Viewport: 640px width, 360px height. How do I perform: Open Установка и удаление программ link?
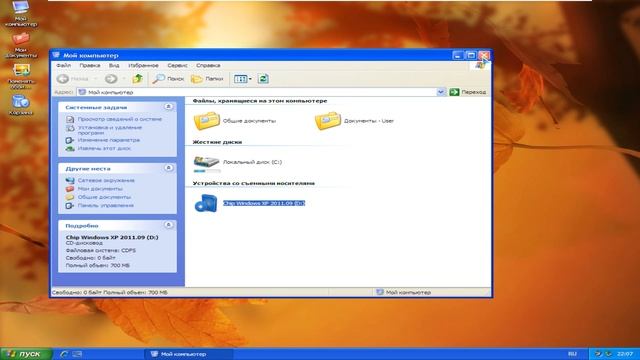(109, 130)
